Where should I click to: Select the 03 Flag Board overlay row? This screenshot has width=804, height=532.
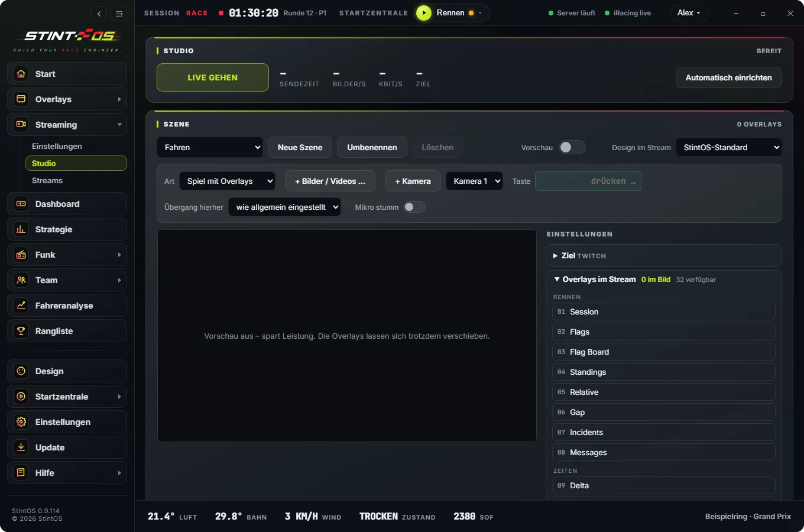[664, 352]
